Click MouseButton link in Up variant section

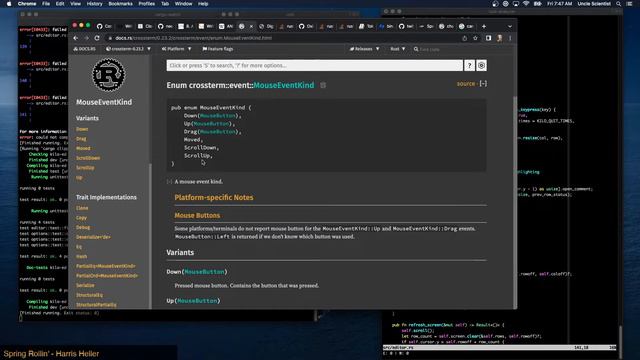tap(197, 301)
